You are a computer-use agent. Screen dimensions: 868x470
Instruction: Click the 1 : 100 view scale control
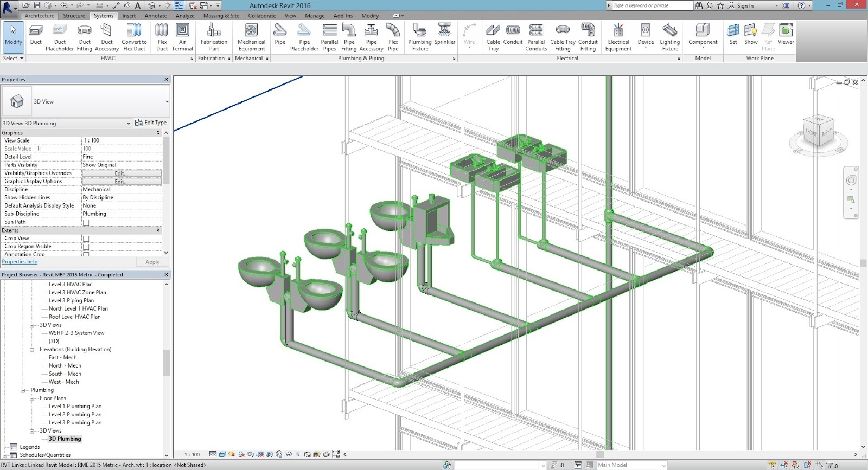[192, 454]
